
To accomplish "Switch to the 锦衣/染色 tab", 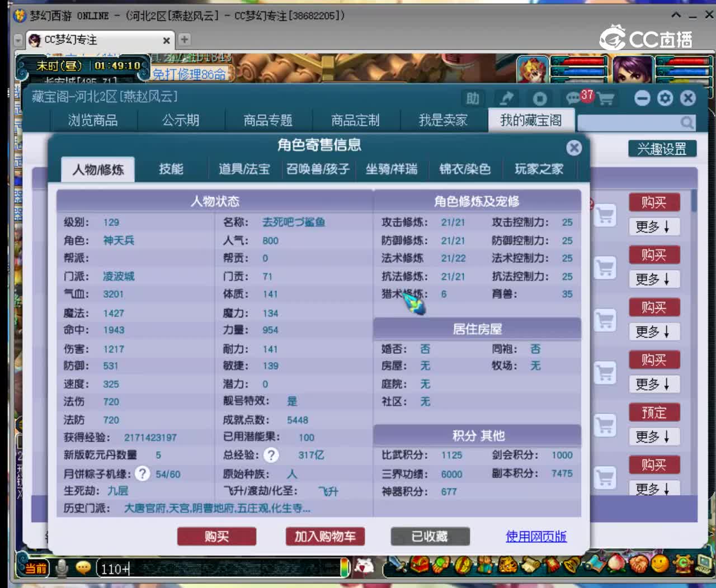I will pyautogui.click(x=465, y=169).
